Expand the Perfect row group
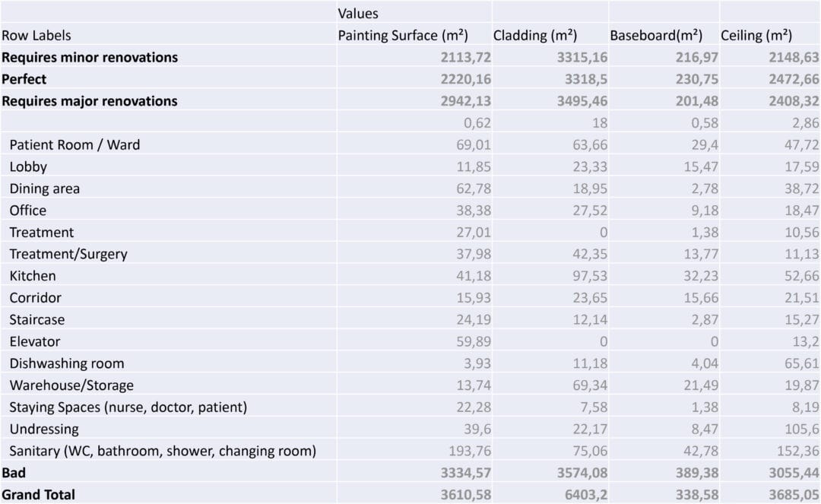Viewport: 821px width, 504px height. [24, 79]
